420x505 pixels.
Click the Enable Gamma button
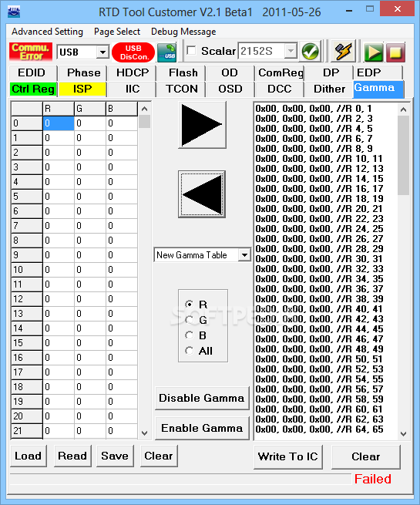[202, 428]
